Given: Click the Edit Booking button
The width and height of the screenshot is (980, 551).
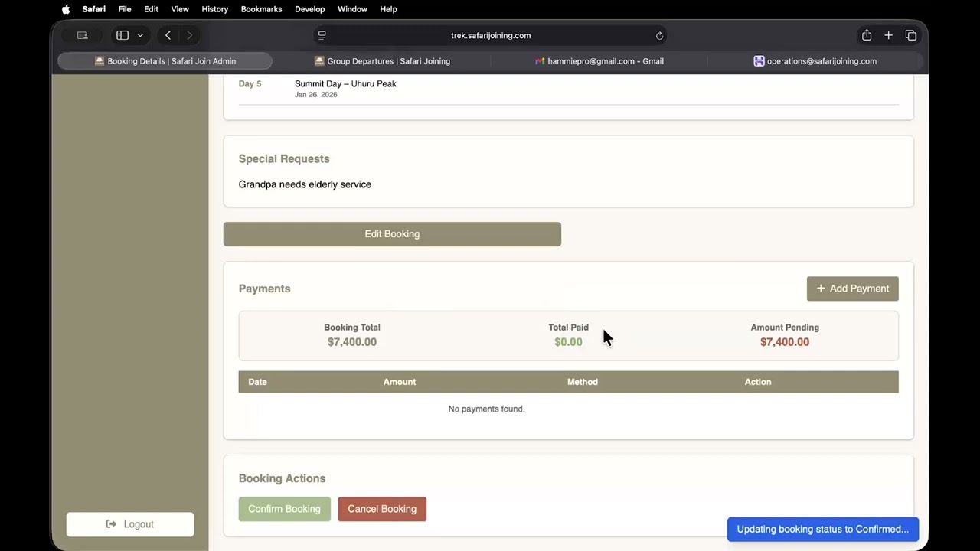Looking at the screenshot, I should tap(392, 234).
